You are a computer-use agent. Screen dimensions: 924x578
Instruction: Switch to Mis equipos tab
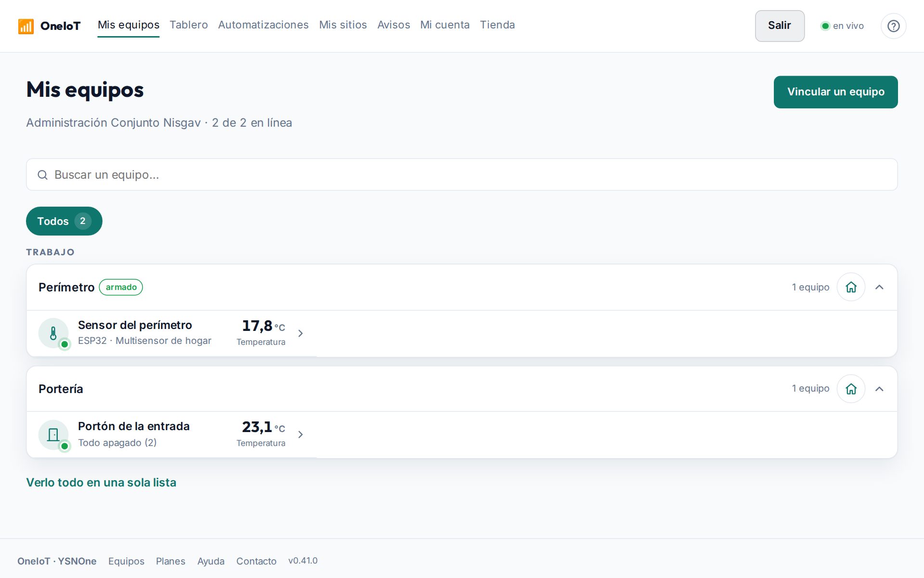128,25
